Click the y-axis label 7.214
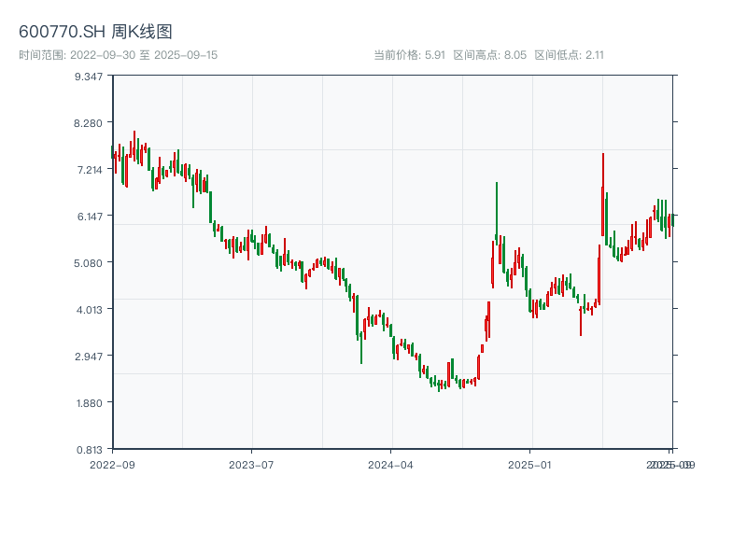Screen dimensions: 747x560 pyautogui.click(x=90, y=170)
